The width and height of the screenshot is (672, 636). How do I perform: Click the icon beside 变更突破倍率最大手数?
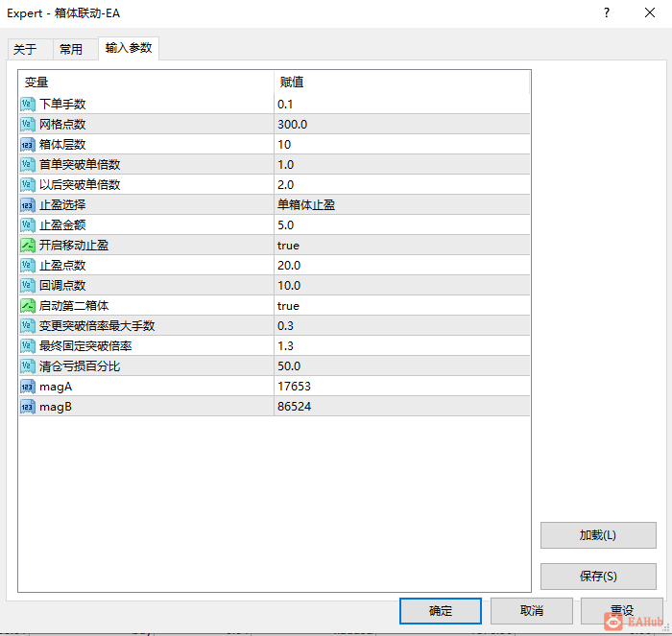28,325
